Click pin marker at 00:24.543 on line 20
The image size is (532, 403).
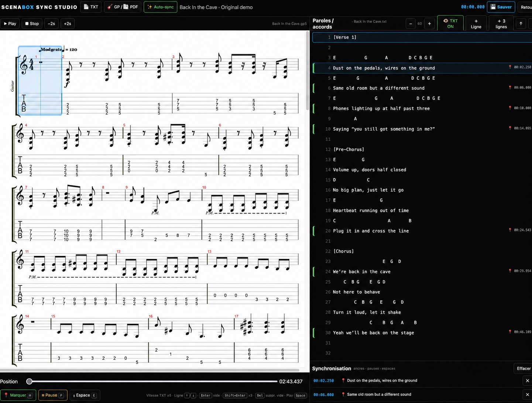click(510, 230)
